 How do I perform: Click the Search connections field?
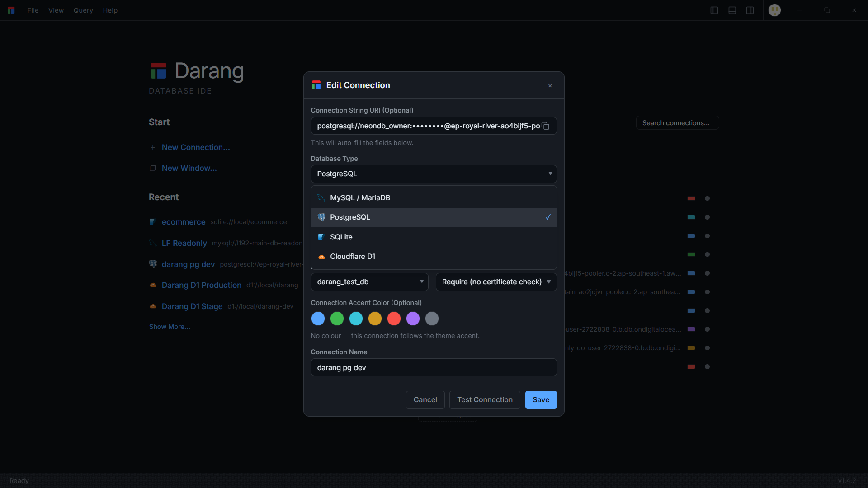[677, 123]
